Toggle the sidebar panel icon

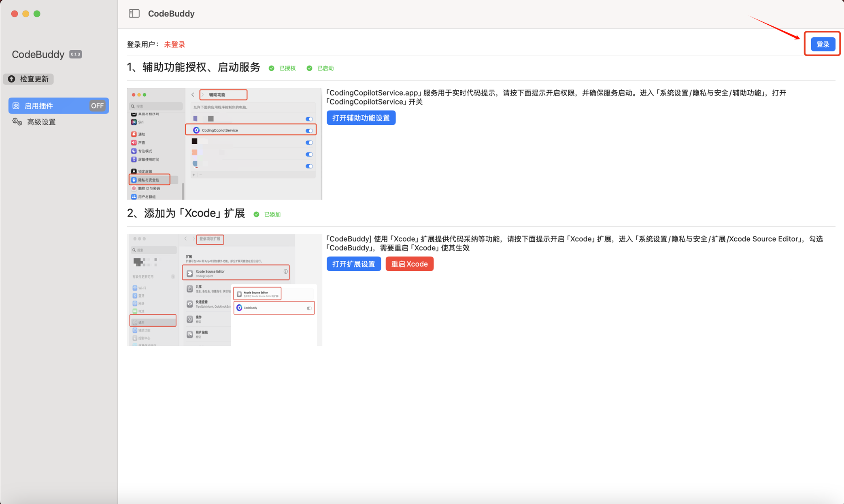(134, 13)
